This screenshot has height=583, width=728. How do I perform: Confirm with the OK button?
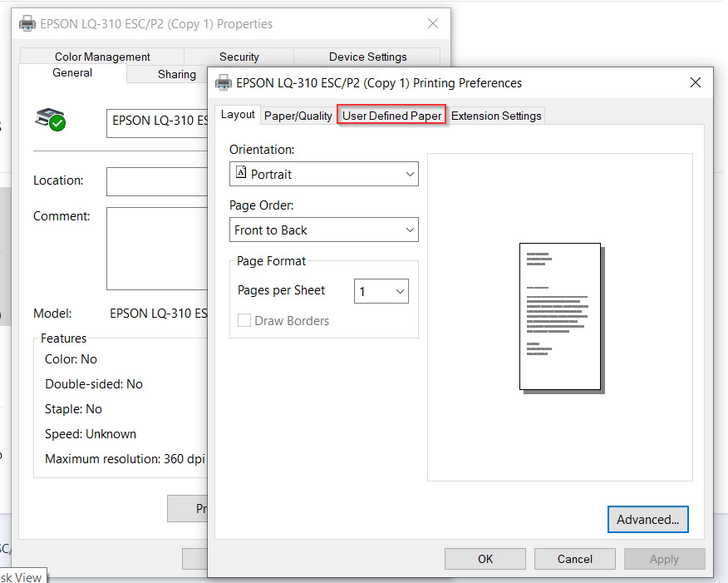coord(485,559)
